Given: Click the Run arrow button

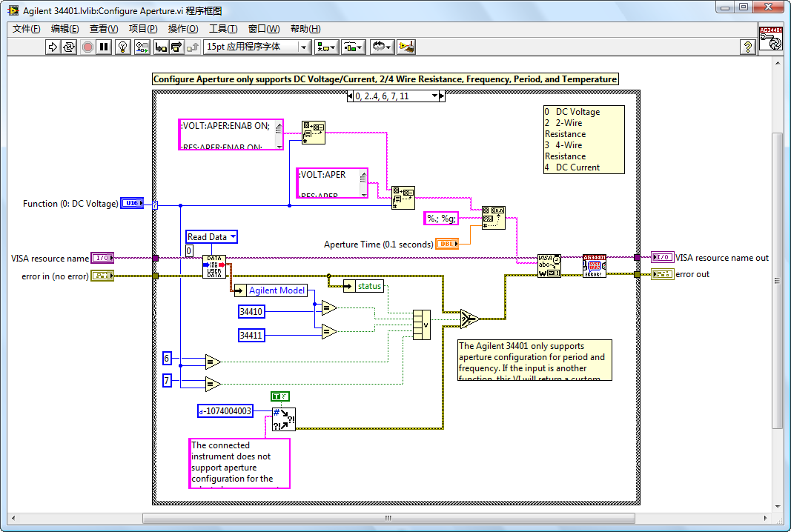Looking at the screenshot, I should [x=53, y=47].
